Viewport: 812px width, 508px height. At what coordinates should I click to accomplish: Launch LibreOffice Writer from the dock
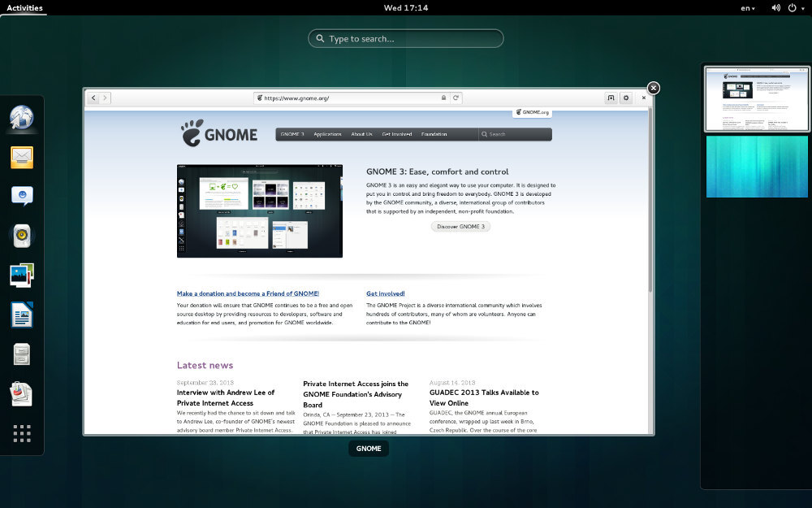(x=22, y=314)
